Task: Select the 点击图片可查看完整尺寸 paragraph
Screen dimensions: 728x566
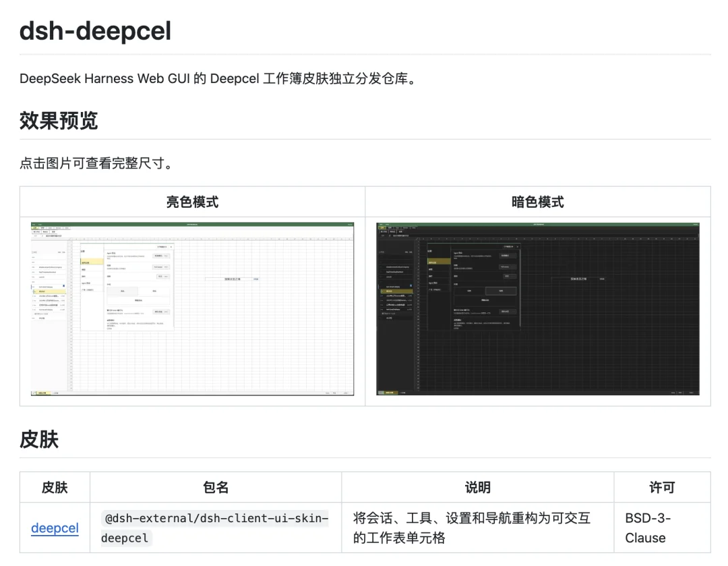Action: pyautogui.click(x=98, y=163)
